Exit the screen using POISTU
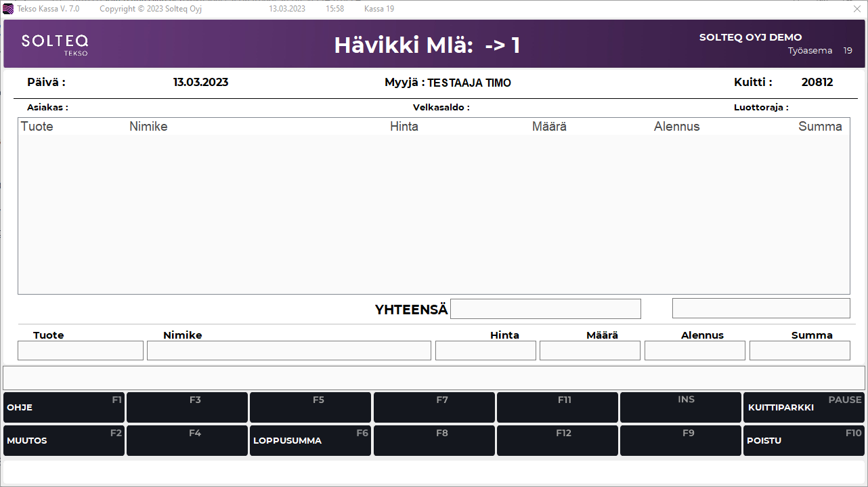The image size is (868, 487). click(x=804, y=440)
